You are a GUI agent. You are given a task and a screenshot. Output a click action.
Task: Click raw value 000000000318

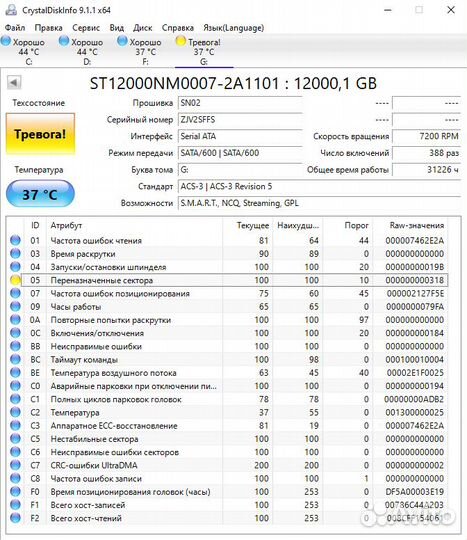(x=415, y=280)
